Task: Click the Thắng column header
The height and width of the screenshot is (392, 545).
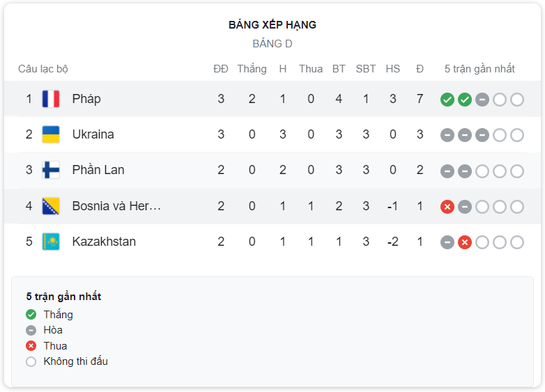Action: (x=252, y=69)
